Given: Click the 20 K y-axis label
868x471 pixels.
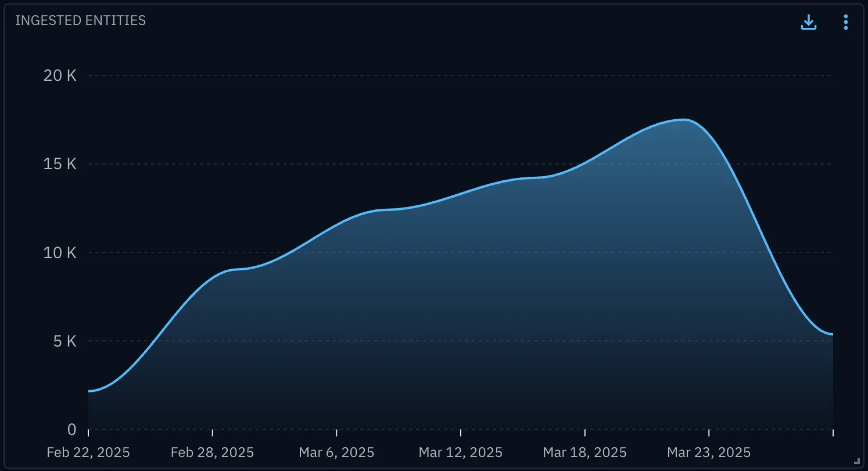Looking at the screenshot, I should point(60,76).
